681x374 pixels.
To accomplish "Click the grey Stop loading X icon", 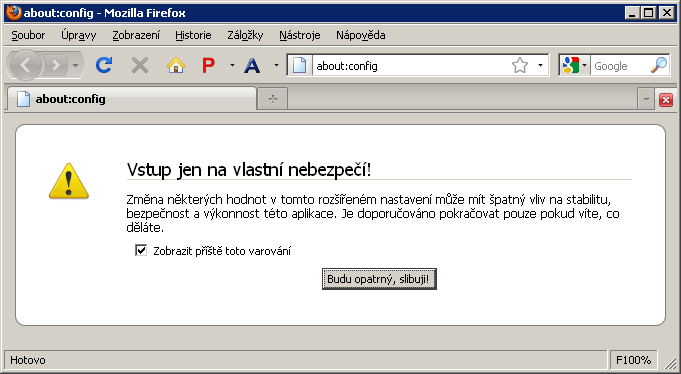I will click(x=140, y=66).
